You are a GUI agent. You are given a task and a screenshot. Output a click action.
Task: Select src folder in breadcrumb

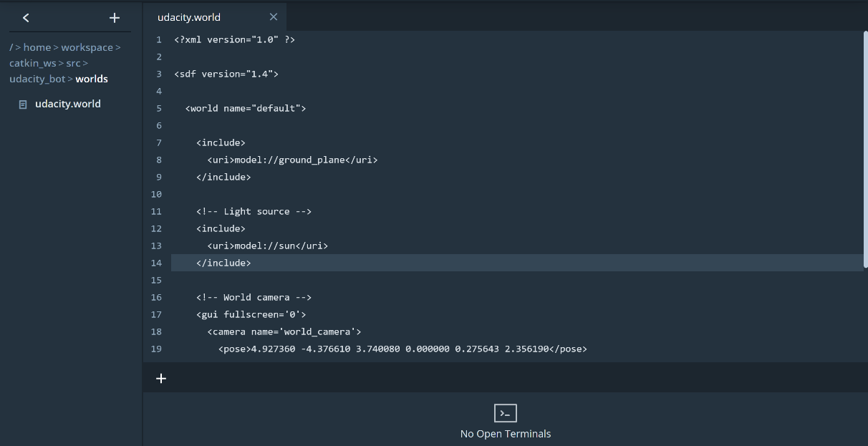(73, 63)
